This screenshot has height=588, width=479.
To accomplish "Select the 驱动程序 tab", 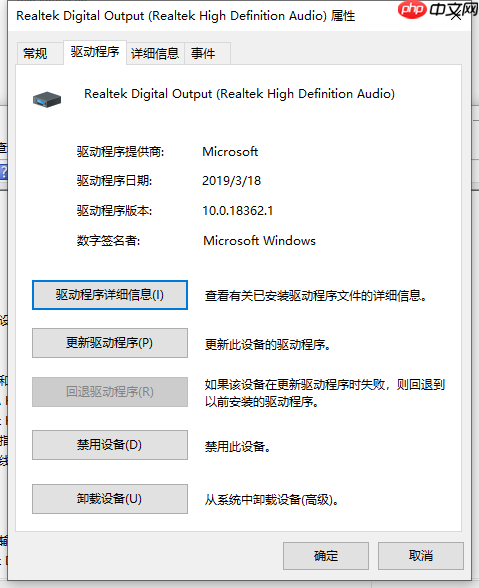I will pos(95,52).
